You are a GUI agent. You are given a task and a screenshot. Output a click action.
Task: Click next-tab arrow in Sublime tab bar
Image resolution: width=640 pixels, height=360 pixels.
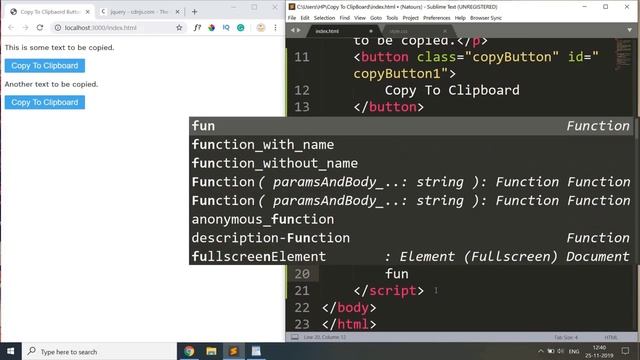(299, 31)
